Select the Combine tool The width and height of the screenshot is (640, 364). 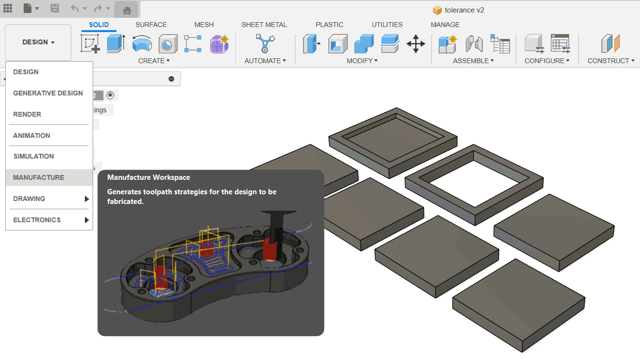364,44
